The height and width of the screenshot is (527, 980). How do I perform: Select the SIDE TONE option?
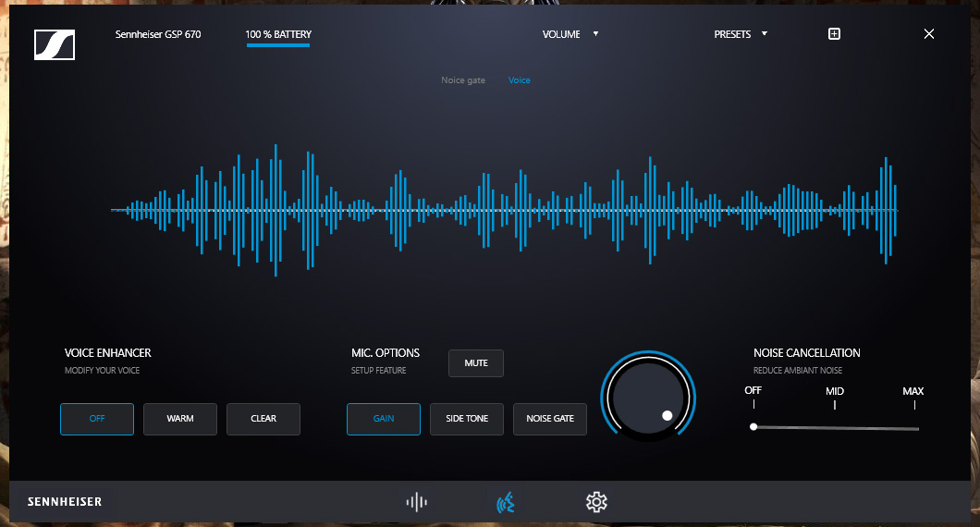pos(467,419)
